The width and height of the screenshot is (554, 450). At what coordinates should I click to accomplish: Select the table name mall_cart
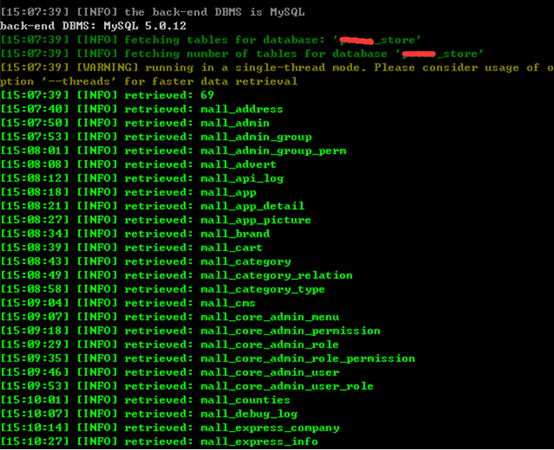pos(231,248)
